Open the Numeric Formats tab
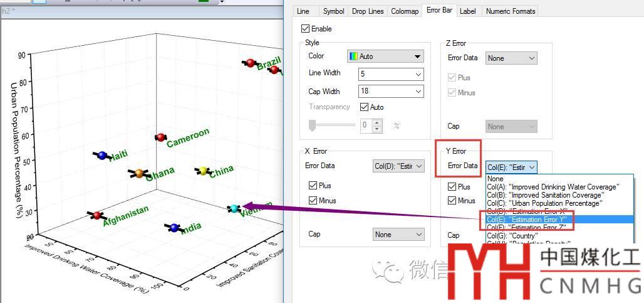Image resolution: width=644 pixels, height=303 pixels. pos(511,11)
